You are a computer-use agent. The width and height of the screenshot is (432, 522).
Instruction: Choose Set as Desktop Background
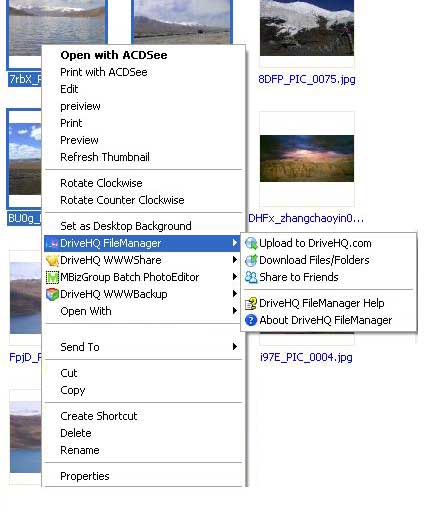click(126, 226)
